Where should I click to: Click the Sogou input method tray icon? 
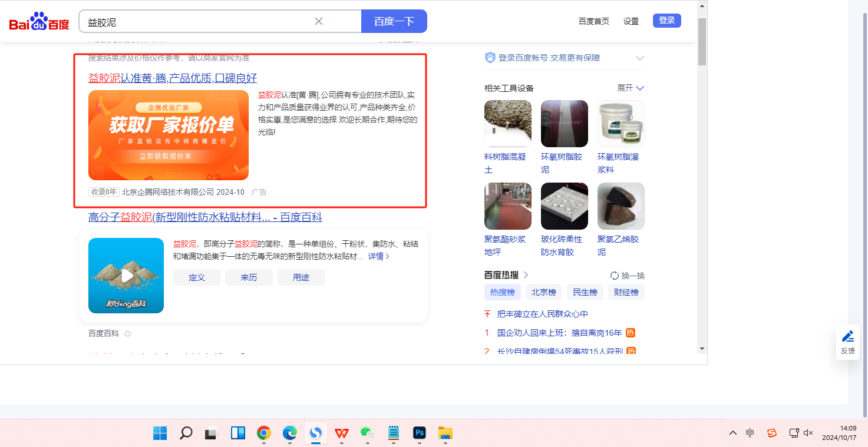pyautogui.click(x=772, y=433)
